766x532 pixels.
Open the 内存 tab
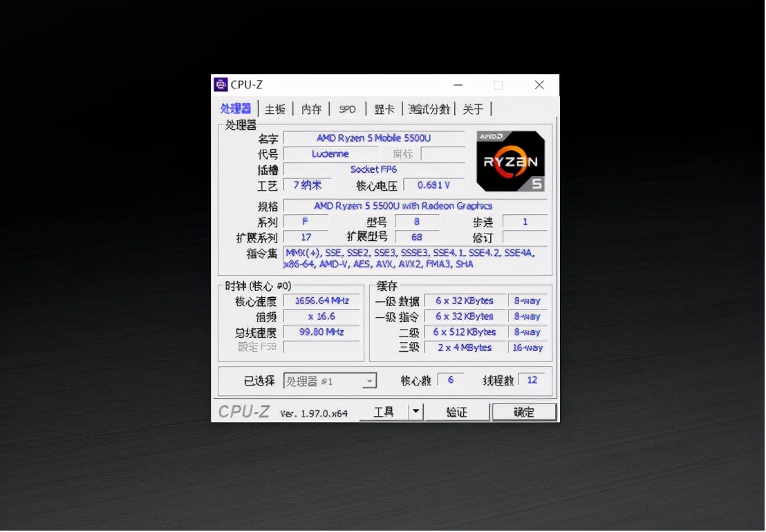click(x=311, y=108)
